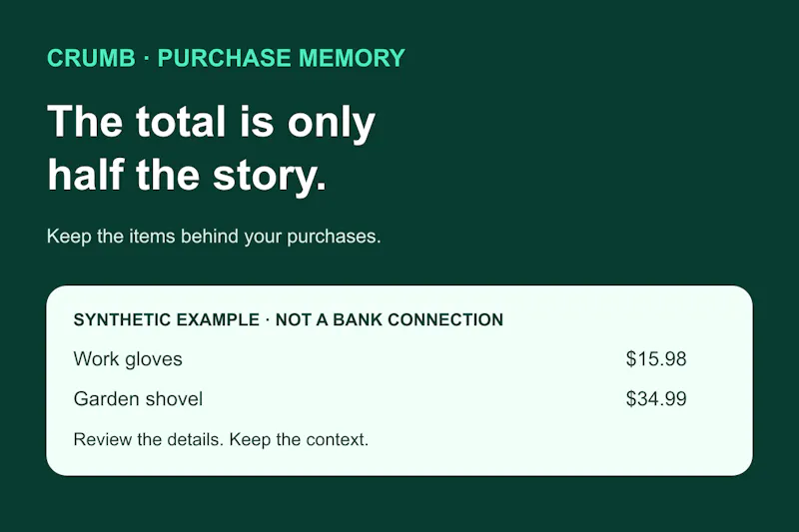Image resolution: width=799 pixels, height=532 pixels.
Task: Click the $34.99 price
Action: point(656,398)
